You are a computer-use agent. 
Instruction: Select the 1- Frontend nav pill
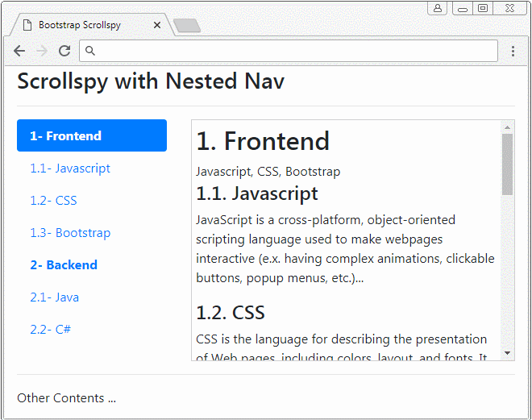point(92,135)
